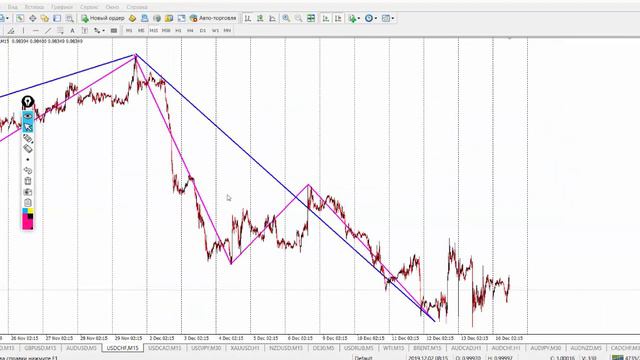Pick the cyan color swatch
This screenshot has width=640, height=360.
(25, 211)
